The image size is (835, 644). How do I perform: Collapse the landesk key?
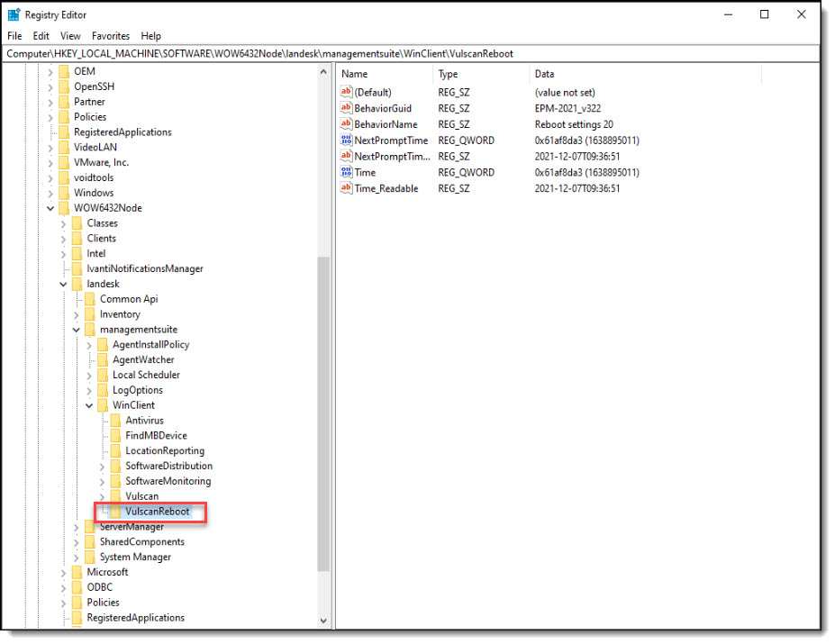(62, 283)
